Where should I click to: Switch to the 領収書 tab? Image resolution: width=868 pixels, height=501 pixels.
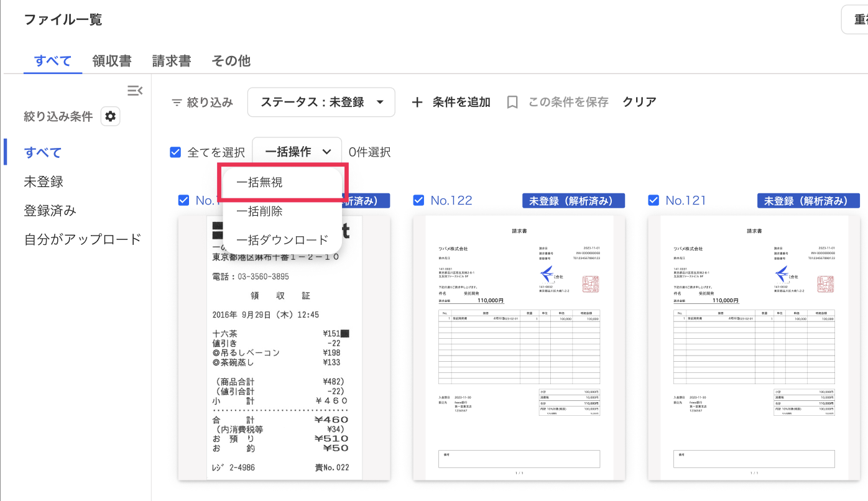(x=112, y=61)
